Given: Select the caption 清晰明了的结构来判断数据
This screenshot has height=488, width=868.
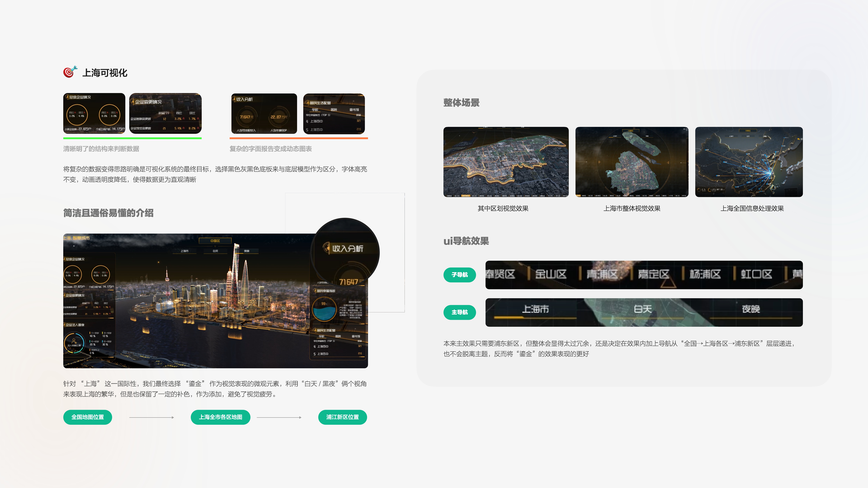Looking at the screenshot, I should 101,149.
